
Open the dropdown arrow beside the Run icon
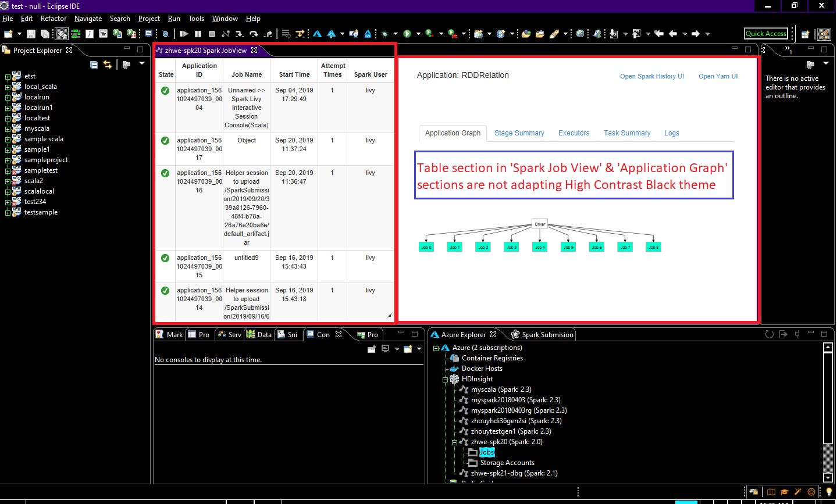tap(418, 33)
